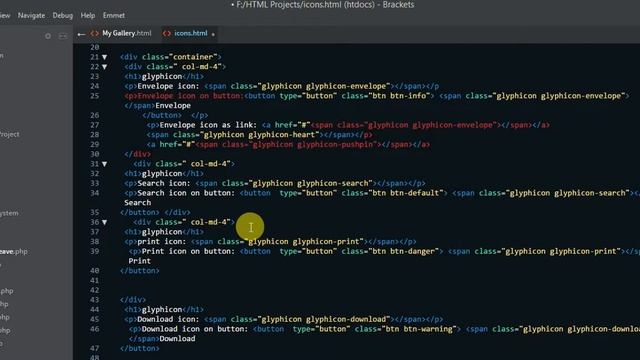The height and width of the screenshot is (360, 640).
Task: Click "print icon:" text on line 38
Action: (x=162, y=242)
